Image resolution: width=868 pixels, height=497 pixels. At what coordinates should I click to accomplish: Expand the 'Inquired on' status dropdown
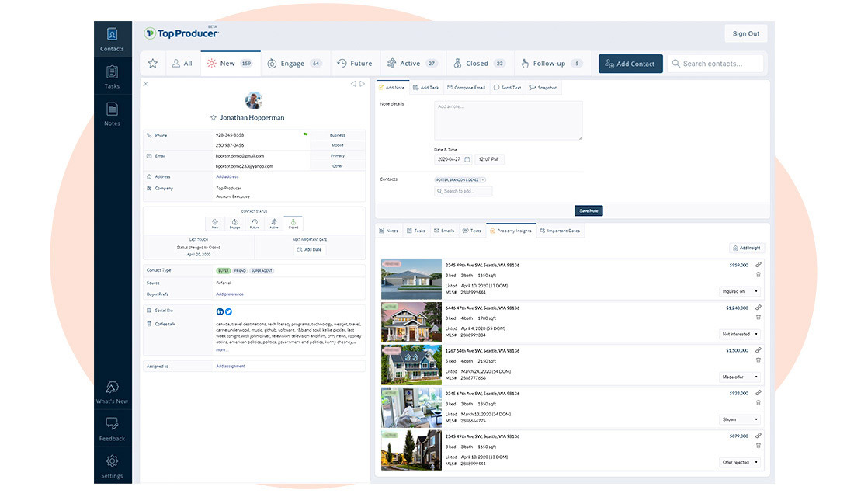pyautogui.click(x=740, y=291)
